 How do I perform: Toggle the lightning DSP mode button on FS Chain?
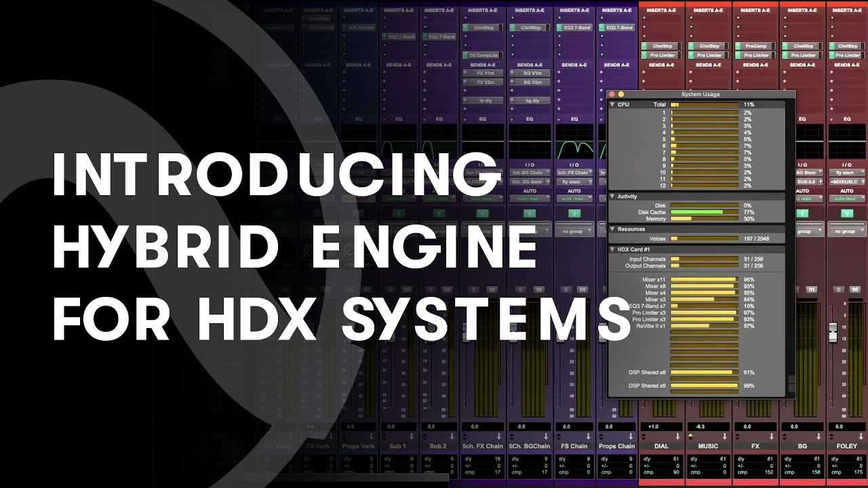click(574, 213)
